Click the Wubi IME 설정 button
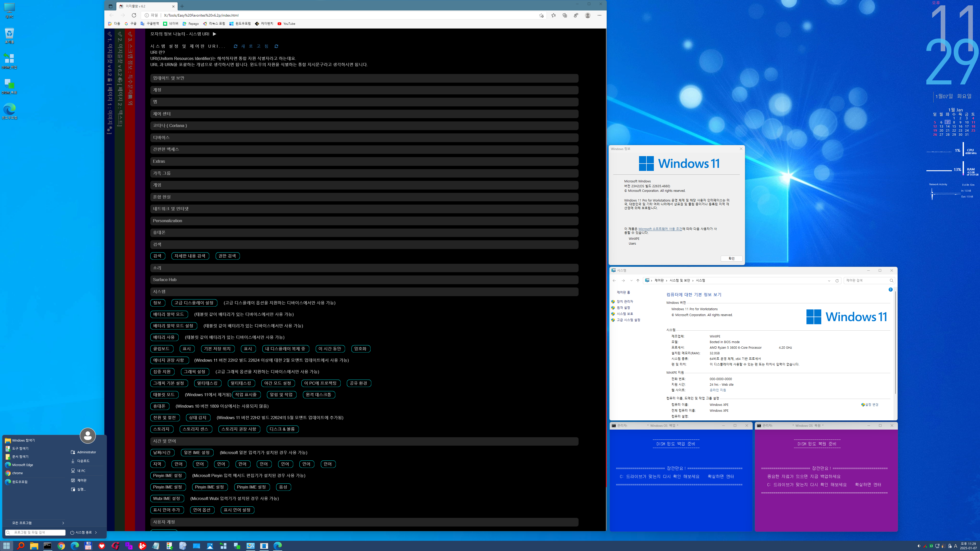The image size is (980, 551). pos(167,498)
